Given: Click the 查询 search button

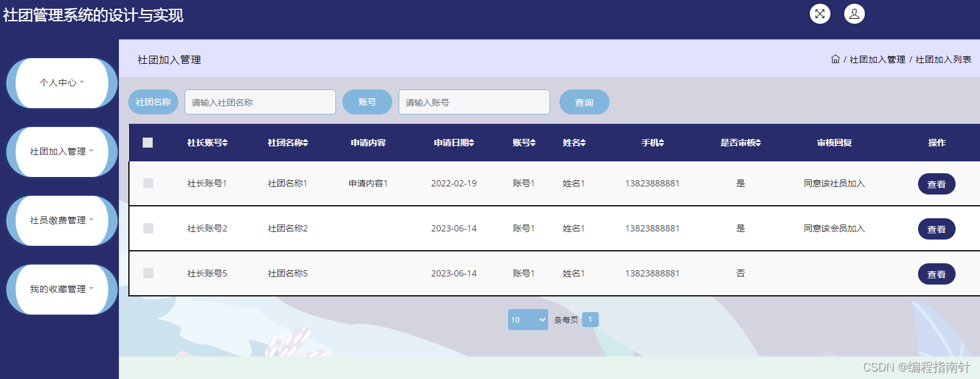Looking at the screenshot, I should (584, 102).
